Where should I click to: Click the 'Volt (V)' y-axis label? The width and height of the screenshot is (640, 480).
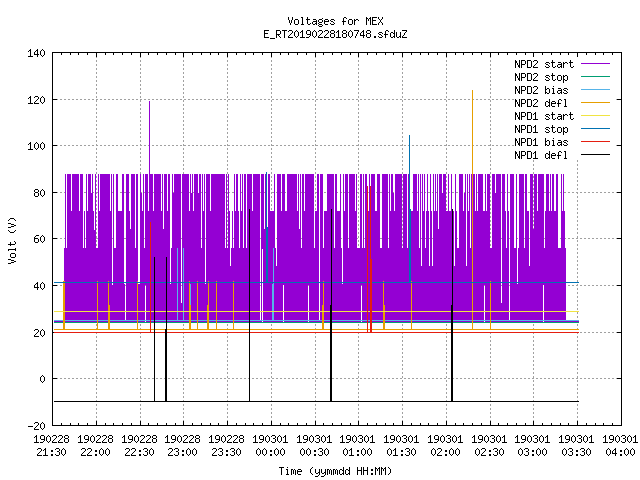13,240
